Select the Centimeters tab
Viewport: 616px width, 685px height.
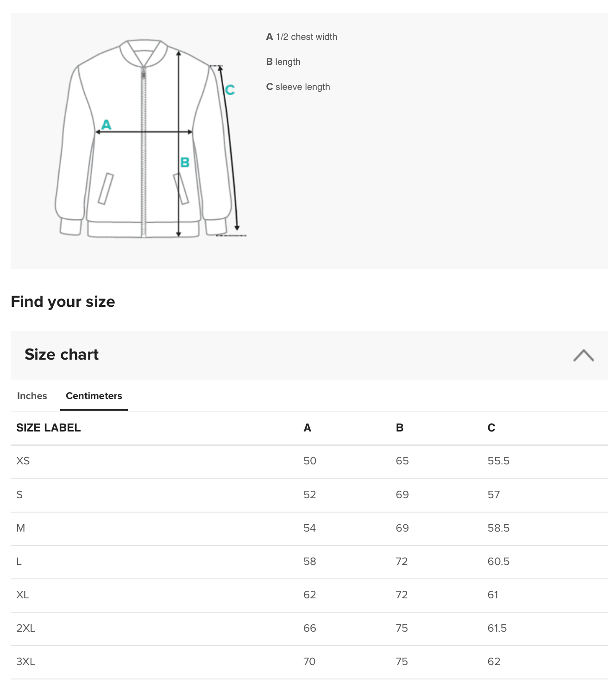[94, 396]
